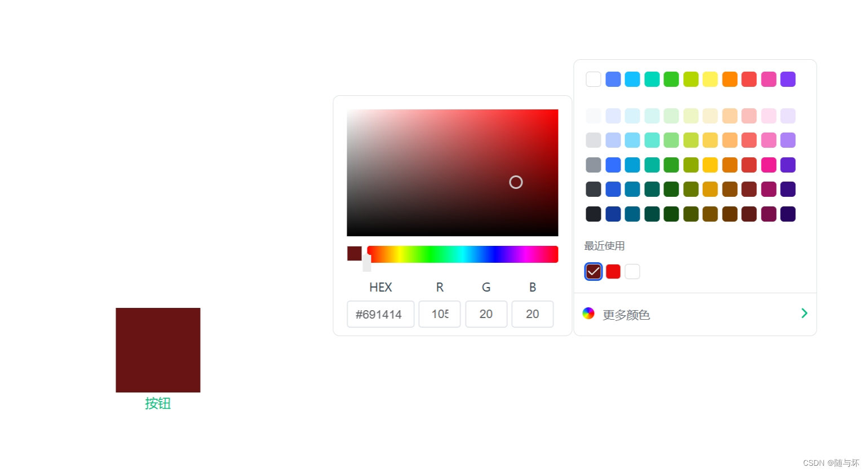Choose the purple swatch in top row
868x472 pixels.
pyautogui.click(x=788, y=79)
